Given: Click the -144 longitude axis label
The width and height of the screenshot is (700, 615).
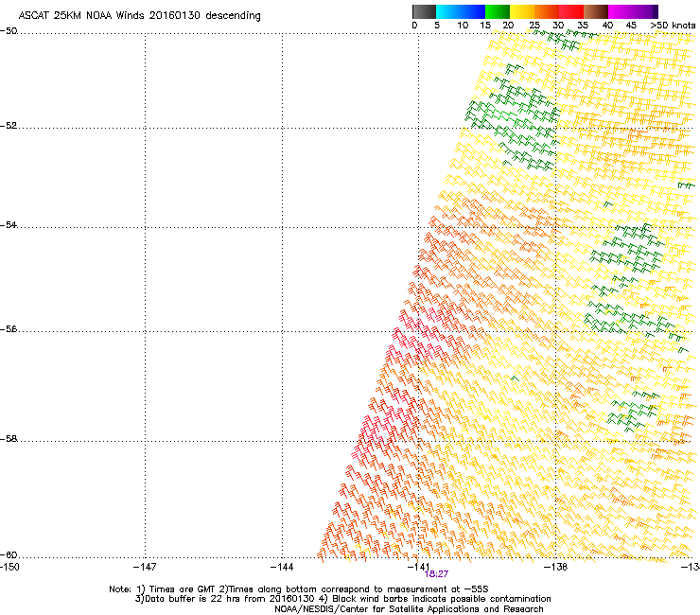Looking at the screenshot, I should (282, 567).
